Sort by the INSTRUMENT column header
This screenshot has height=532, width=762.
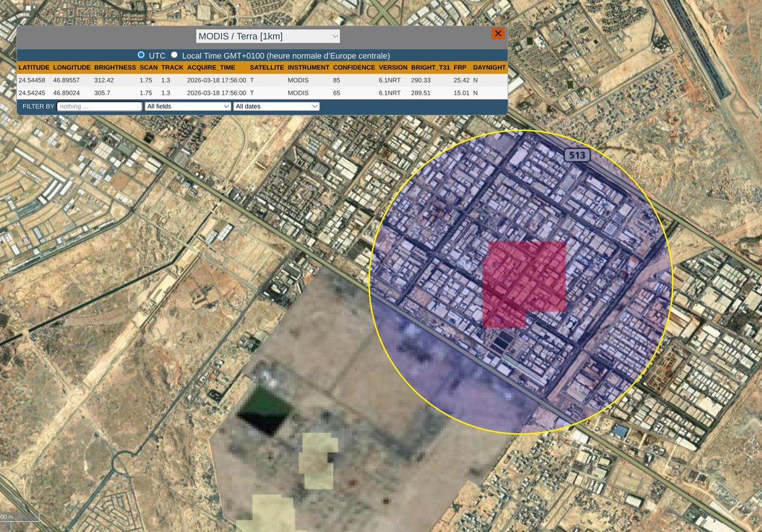pyautogui.click(x=309, y=67)
